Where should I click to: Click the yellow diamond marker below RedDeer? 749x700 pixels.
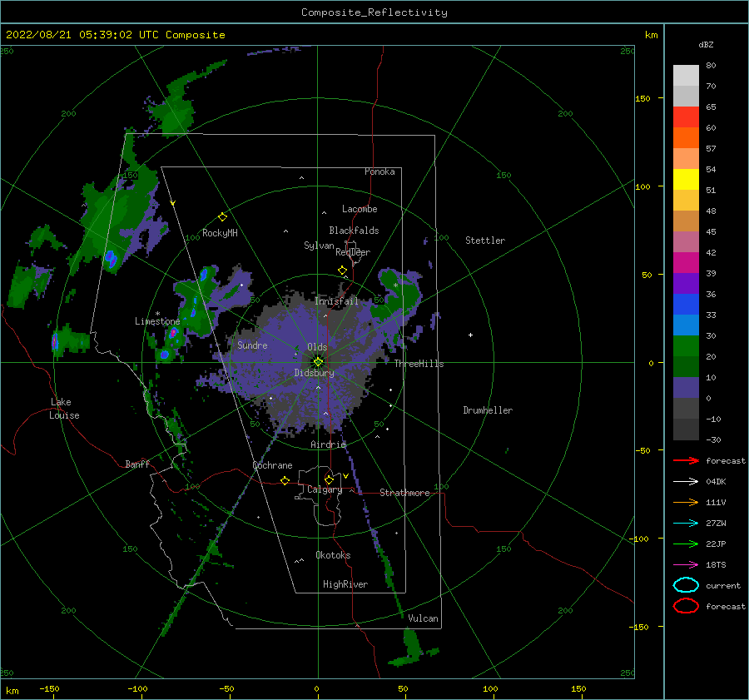pyautogui.click(x=342, y=271)
